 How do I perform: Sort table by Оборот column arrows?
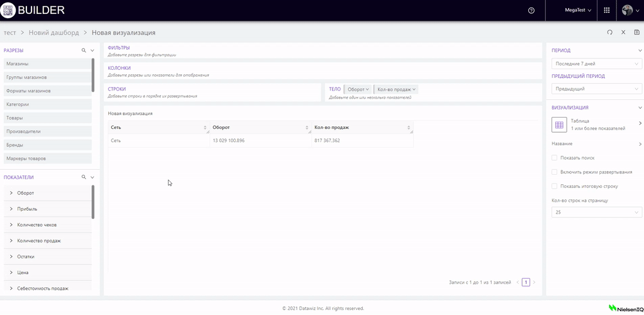click(308, 128)
